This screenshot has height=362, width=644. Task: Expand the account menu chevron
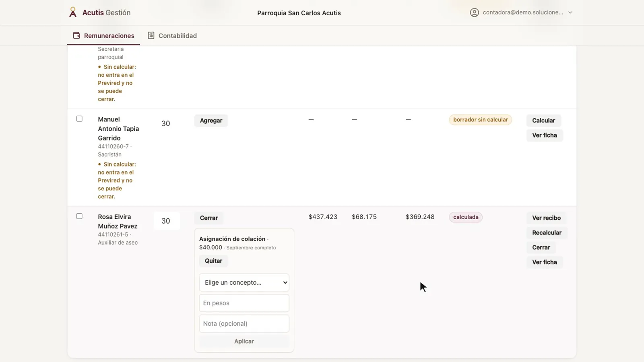(570, 12)
